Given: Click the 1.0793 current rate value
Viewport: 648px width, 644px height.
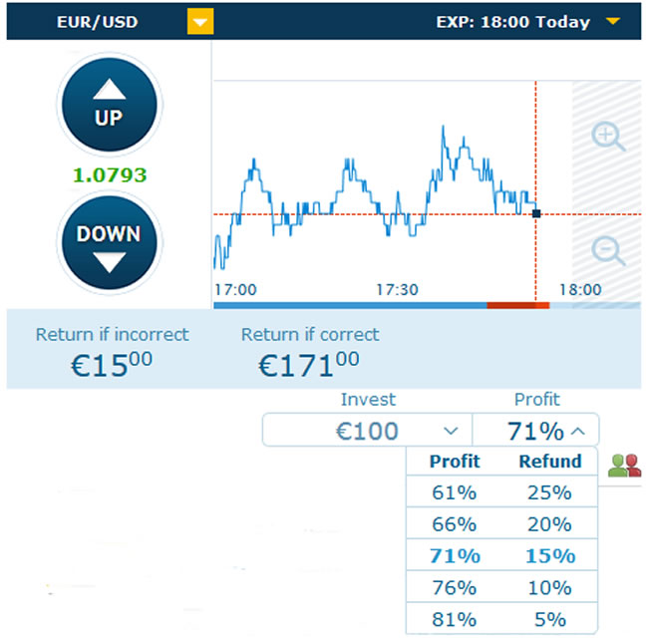Looking at the screenshot, I should click(x=110, y=174).
